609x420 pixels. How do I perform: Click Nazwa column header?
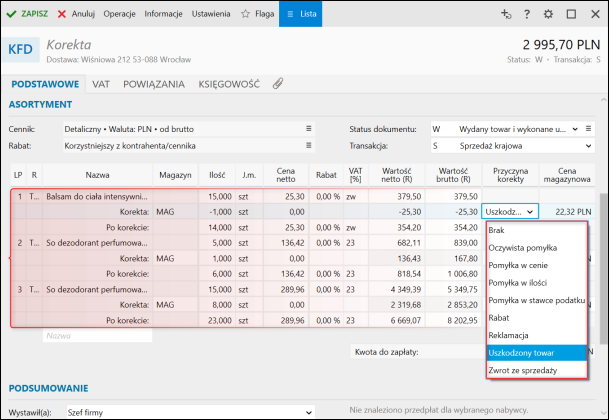(x=97, y=175)
